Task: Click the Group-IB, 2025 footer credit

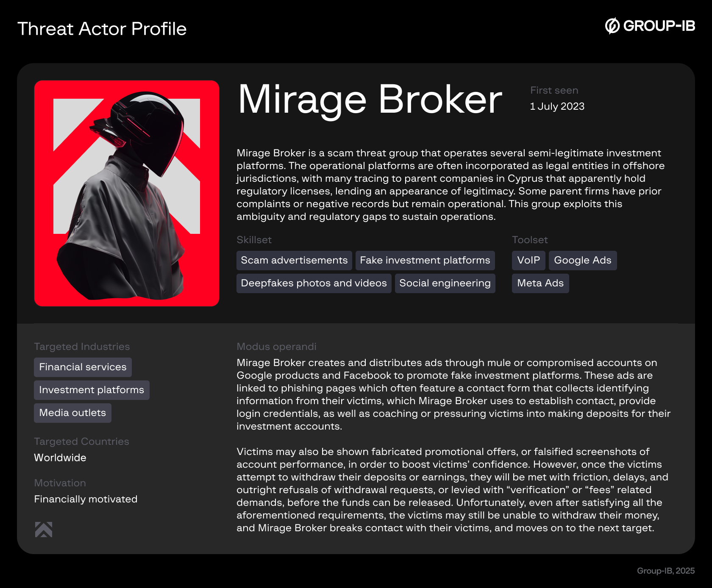Action: [x=665, y=571]
